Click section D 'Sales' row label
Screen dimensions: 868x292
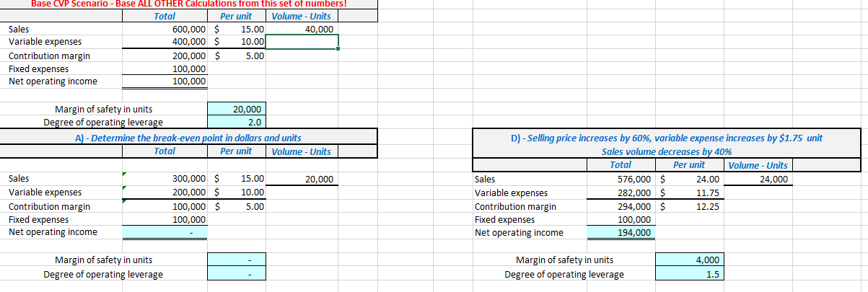(x=485, y=179)
